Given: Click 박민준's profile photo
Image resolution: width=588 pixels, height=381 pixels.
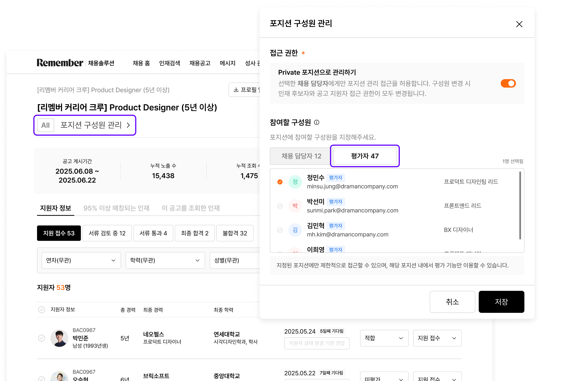Looking at the screenshot, I should [59, 338].
